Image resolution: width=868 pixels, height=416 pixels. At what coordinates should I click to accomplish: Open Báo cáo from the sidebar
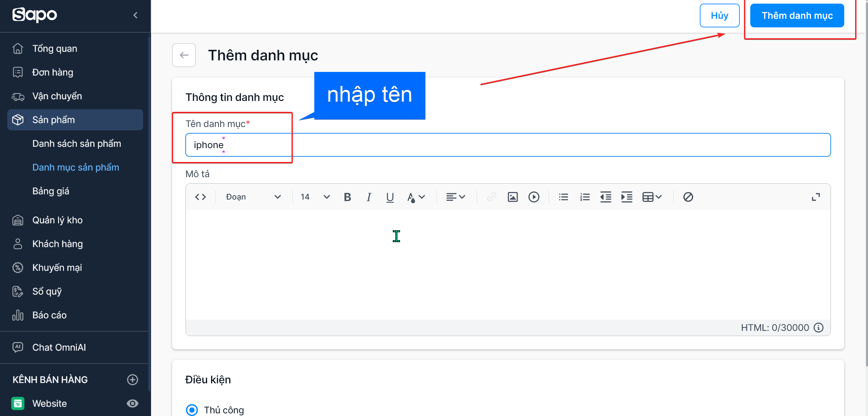(49, 315)
